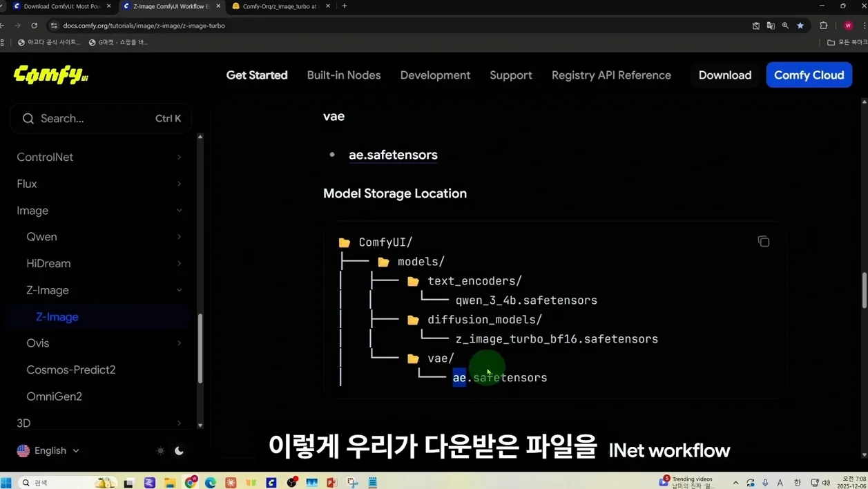This screenshot has height=489, width=868.
Task: Open the G마켓 bookmark
Action: pyautogui.click(x=118, y=42)
